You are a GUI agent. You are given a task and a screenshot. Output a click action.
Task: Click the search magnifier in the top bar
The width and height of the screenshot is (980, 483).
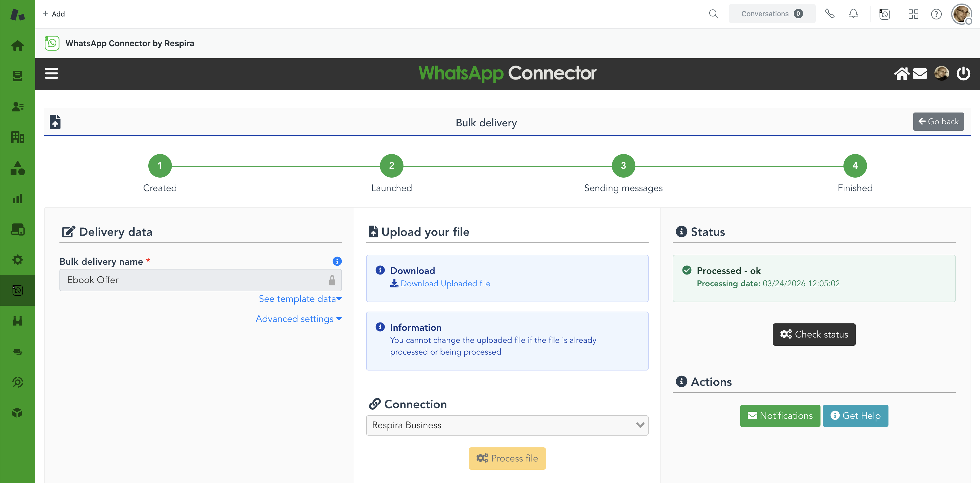tap(714, 13)
